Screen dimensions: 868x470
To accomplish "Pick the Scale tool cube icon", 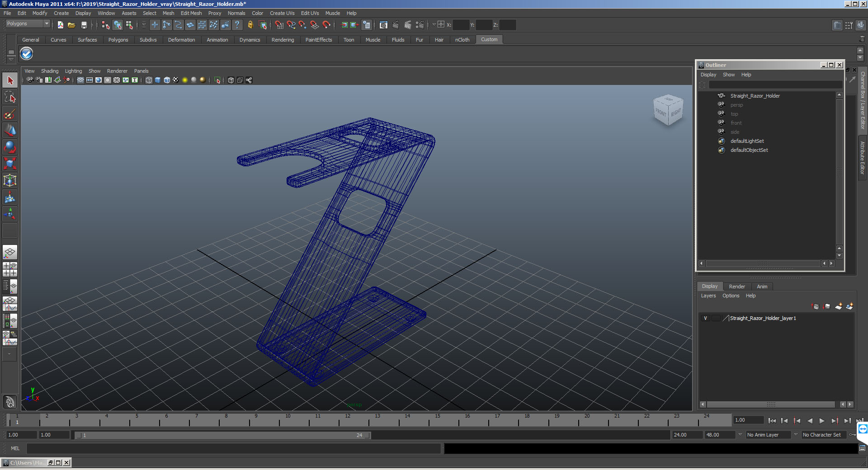I will [10, 164].
